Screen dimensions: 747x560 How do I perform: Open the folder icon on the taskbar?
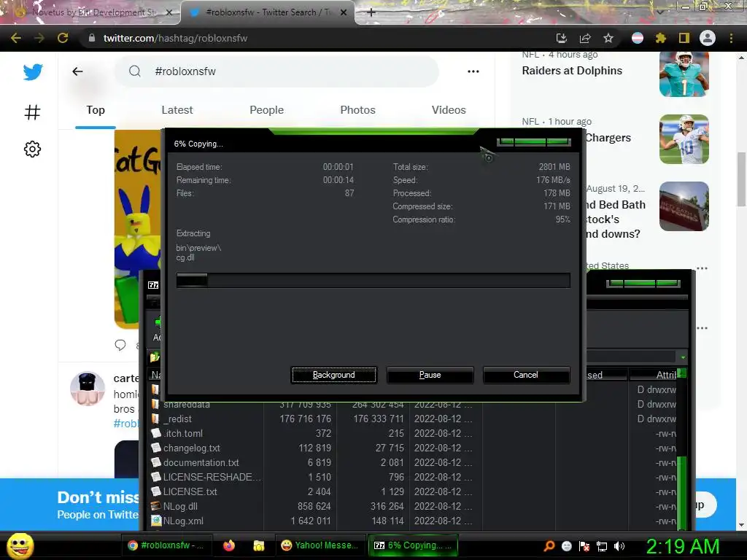(x=259, y=545)
